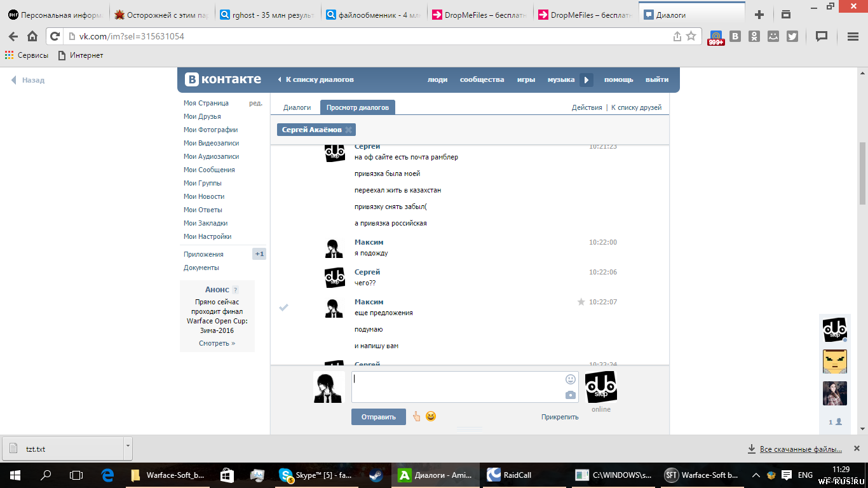Screen dimensions: 868x488
Task: Switch to the rghost browser tab
Action: [266, 15]
